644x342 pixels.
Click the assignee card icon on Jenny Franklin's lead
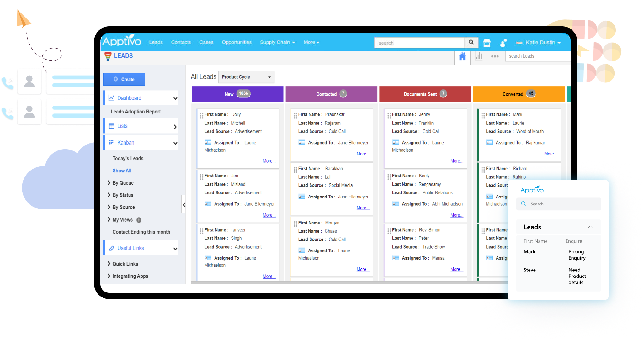click(396, 143)
